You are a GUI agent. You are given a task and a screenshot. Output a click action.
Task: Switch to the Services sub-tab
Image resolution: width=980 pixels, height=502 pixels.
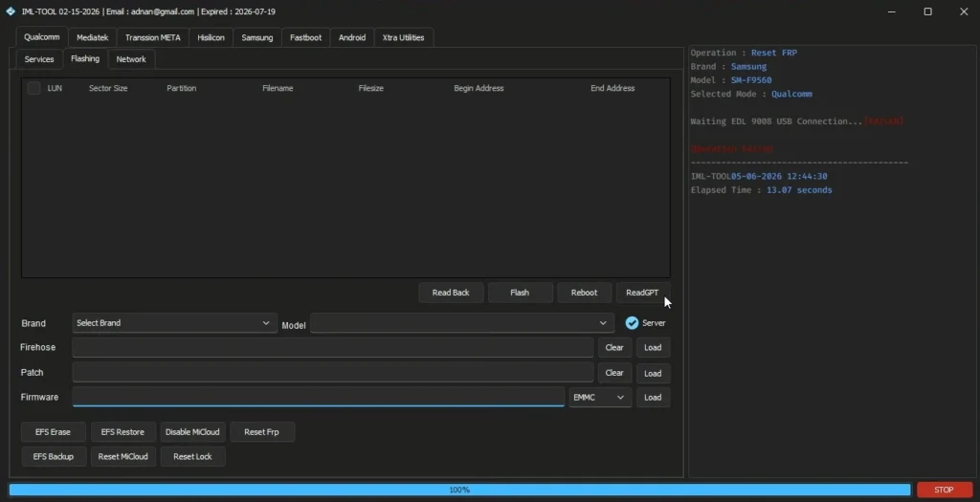38,58
